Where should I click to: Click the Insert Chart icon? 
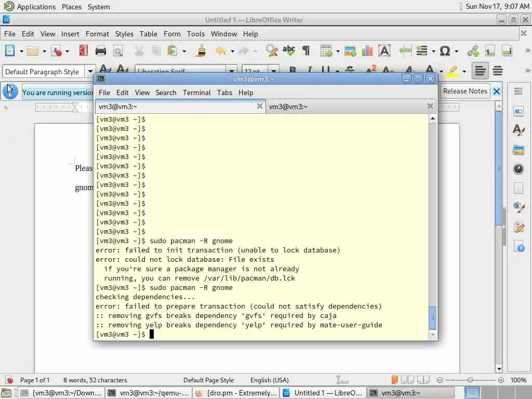[x=367, y=51]
